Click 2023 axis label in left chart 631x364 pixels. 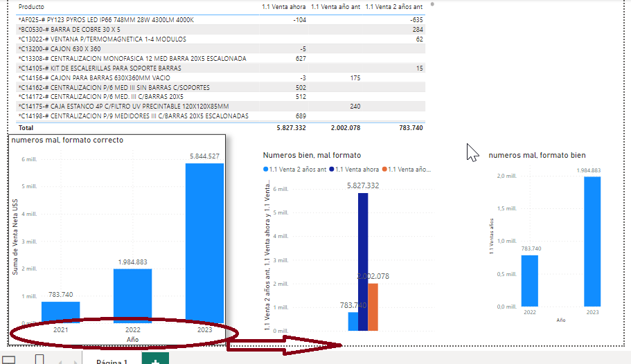pyautogui.click(x=204, y=330)
